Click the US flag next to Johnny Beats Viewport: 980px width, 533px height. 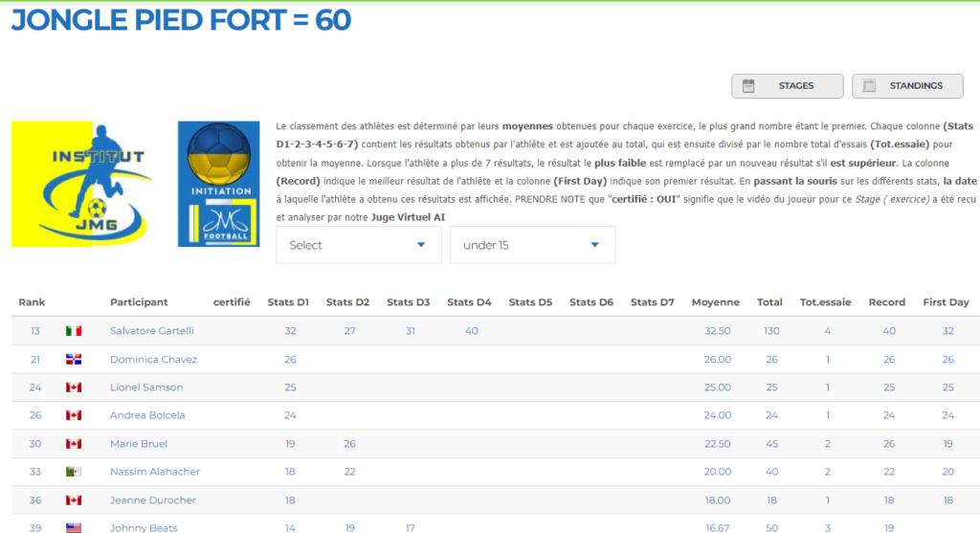point(74,528)
